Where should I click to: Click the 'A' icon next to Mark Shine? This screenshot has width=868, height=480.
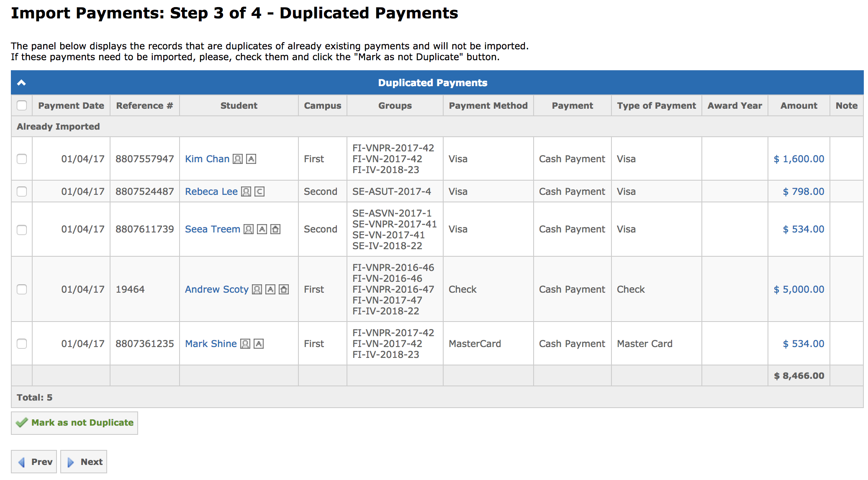click(259, 344)
